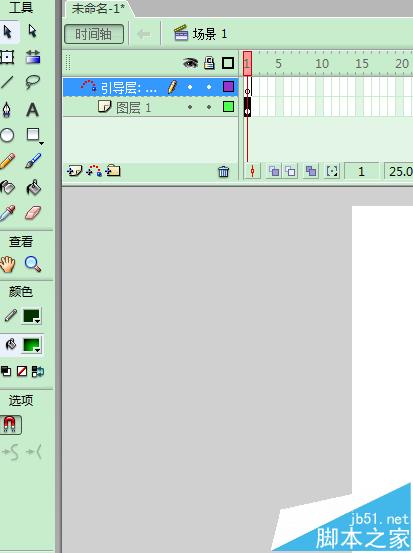Add a motion guide layer
Viewport: 413px width, 553px height.
coord(94,171)
